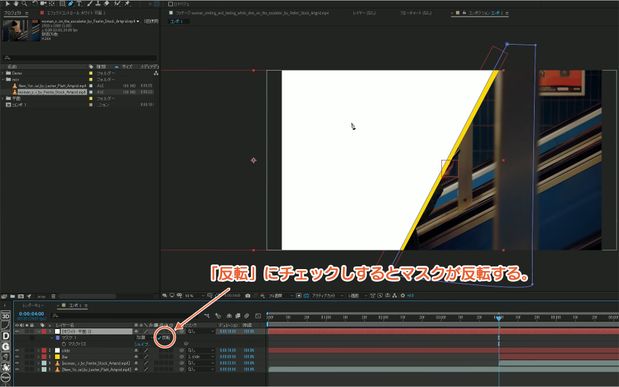Toggle visibility of the Slide layer
Screen dimensions: 619x387
point(17,350)
